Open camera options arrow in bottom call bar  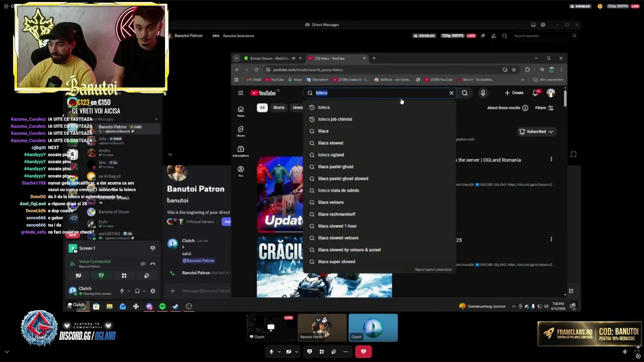tap(296, 352)
